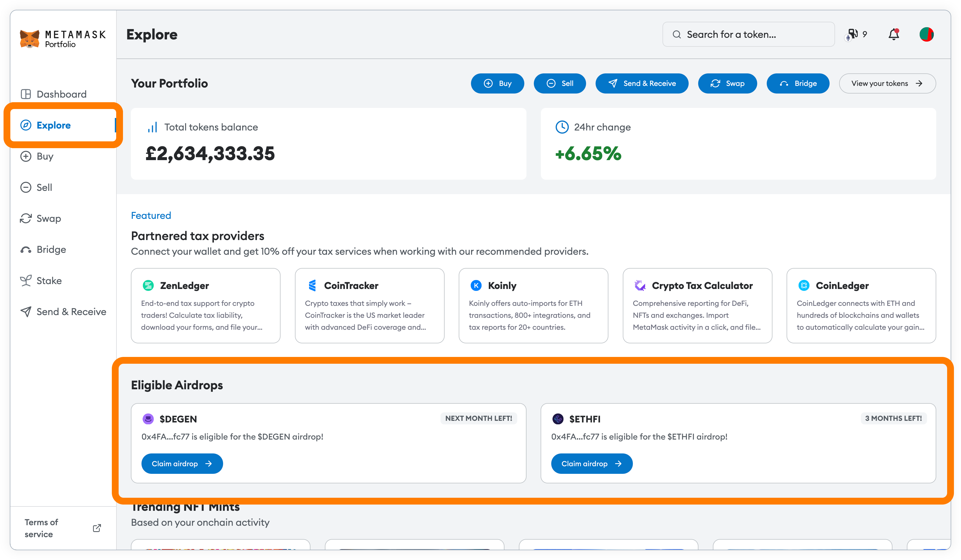Click the Featured label

[x=151, y=216]
